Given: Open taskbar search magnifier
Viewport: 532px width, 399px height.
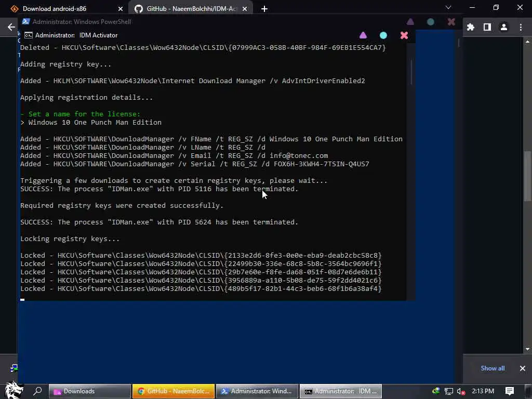Looking at the screenshot, I should point(37,391).
